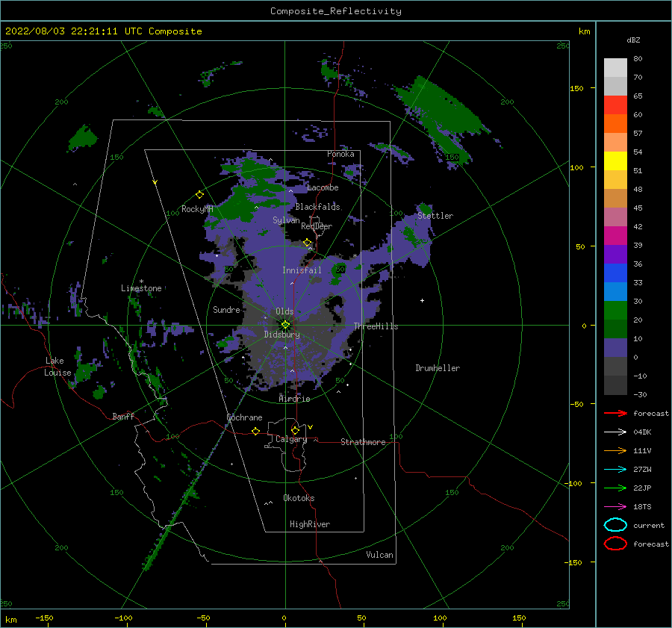672x628 pixels.
Task: Click the Stettler city label
Action: (x=435, y=216)
